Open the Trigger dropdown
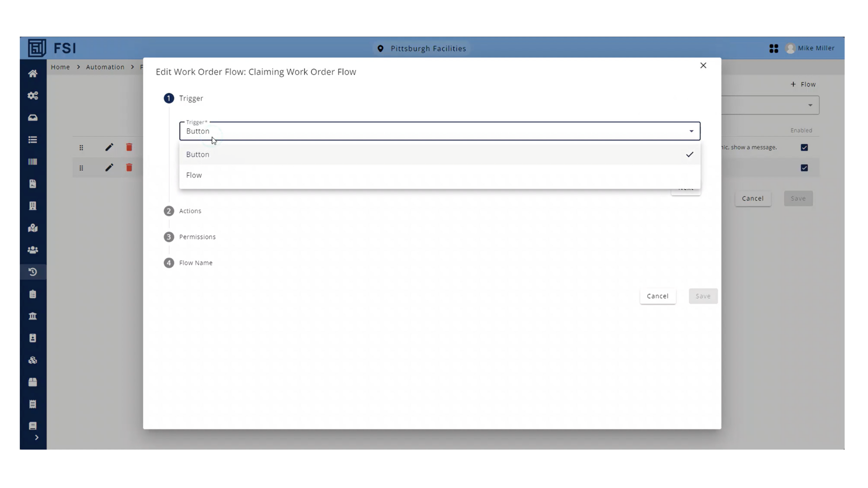 [x=691, y=131]
